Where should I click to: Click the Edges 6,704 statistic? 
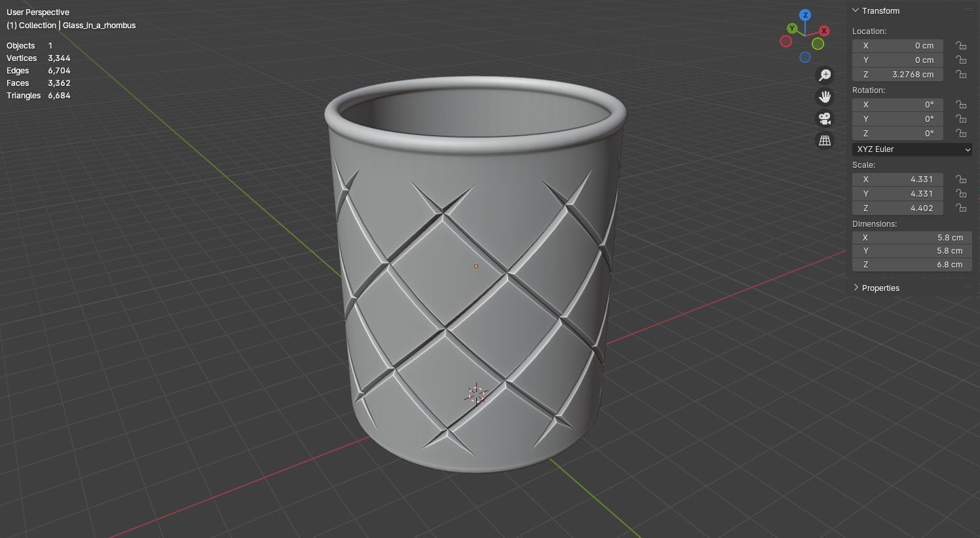pyautogui.click(x=39, y=71)
